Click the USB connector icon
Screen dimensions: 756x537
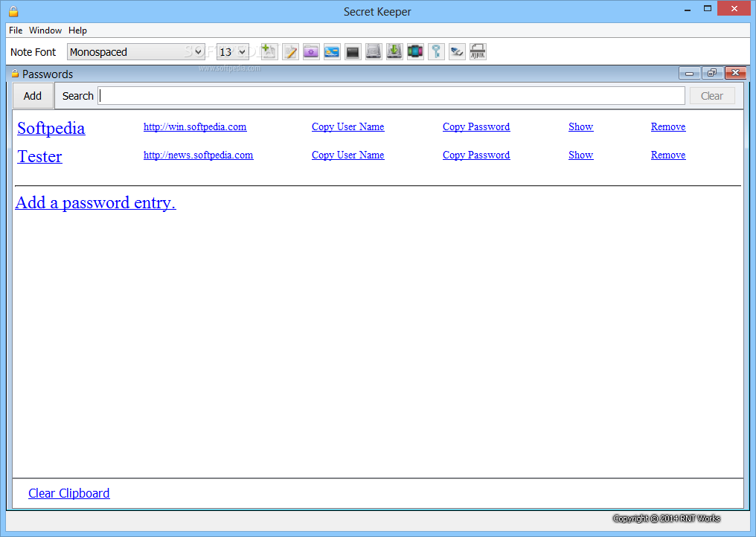(457, 51)
